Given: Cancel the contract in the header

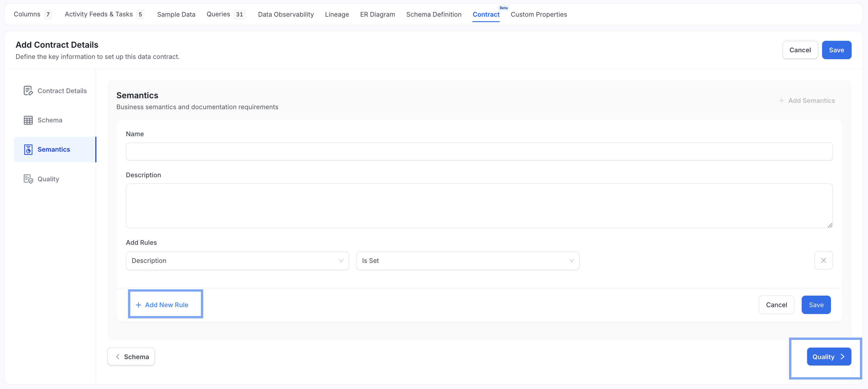Looking at the screenshot, I should click(x=800, y=50).
